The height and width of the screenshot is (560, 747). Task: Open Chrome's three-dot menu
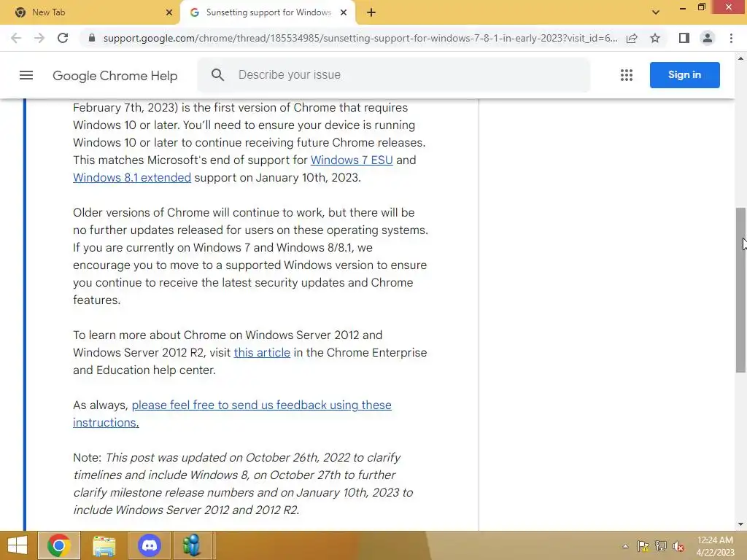[x=731, y=38]
